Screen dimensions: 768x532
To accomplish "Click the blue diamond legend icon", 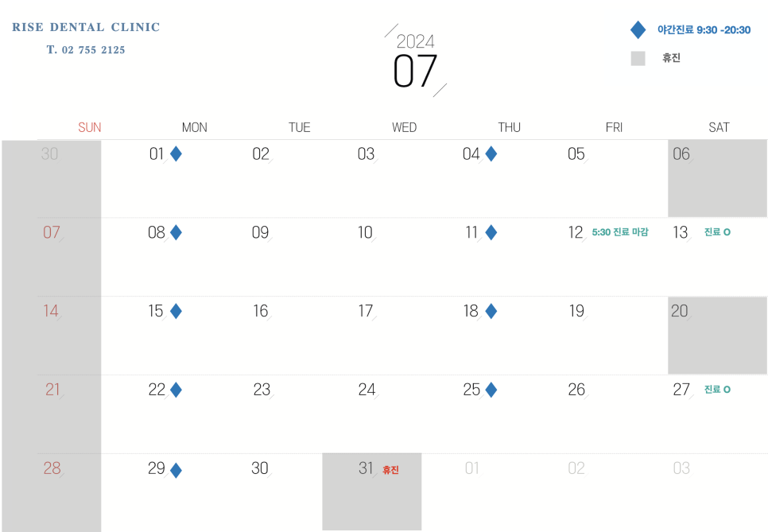I will click(638, 30).
